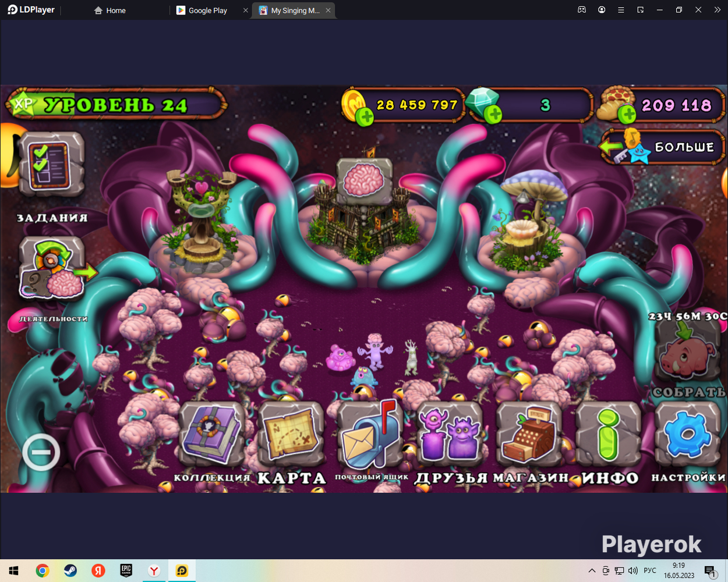Launch Google Chrome from the taskbar

43,571
